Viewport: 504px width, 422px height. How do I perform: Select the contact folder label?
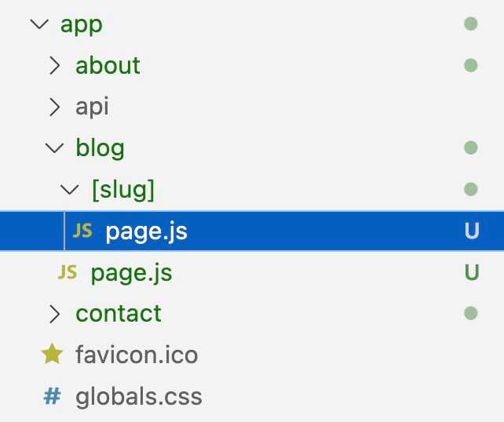click(x=119, y=314)
